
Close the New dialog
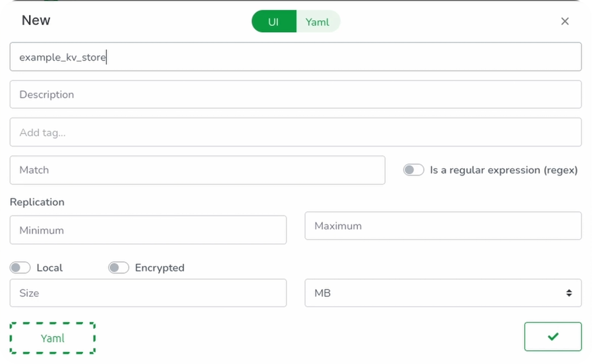coord(565,21)
